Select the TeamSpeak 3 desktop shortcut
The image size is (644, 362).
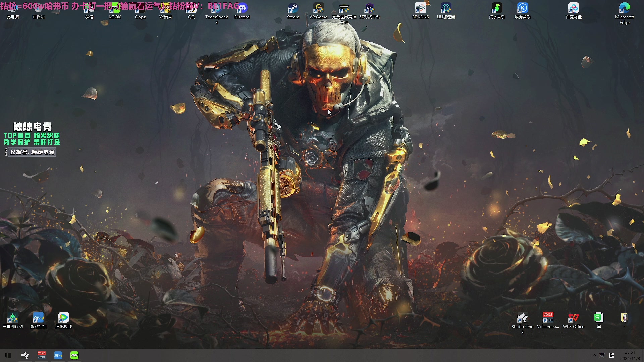[x=217, y=13]
